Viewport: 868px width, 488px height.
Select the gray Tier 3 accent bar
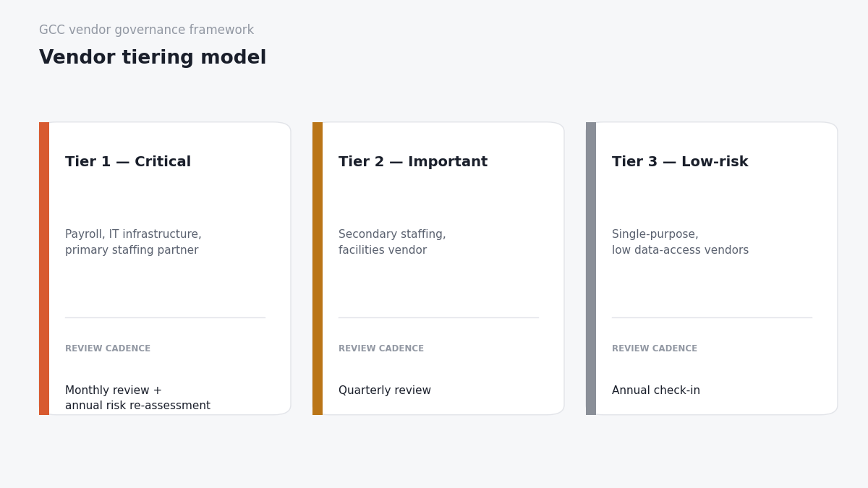coord(591,268)
